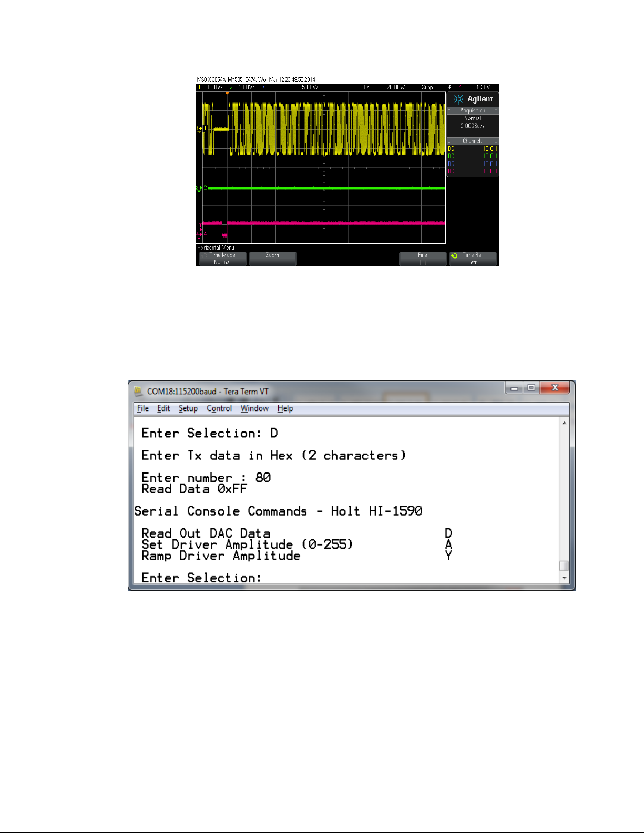This screenshot has height=833, width=644.
Task: Minimize the Tera Term window
Action: point(514,388)
